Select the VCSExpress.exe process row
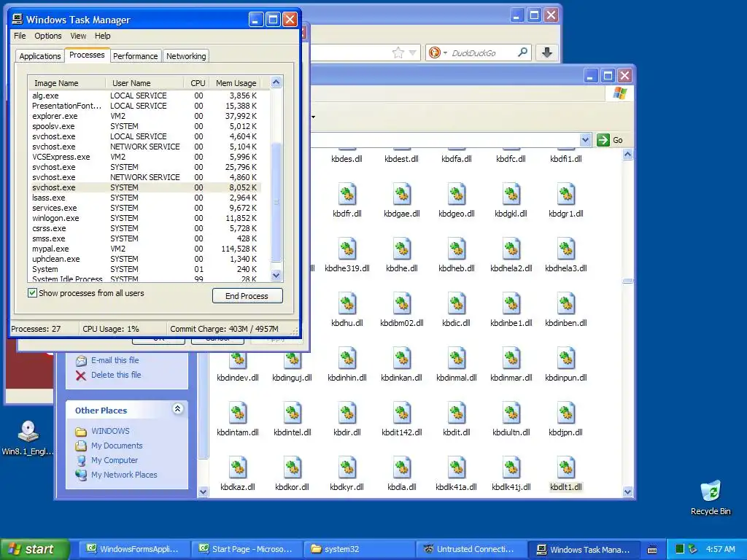The height and width of the screenshot is (560, 747). point(144,157)
